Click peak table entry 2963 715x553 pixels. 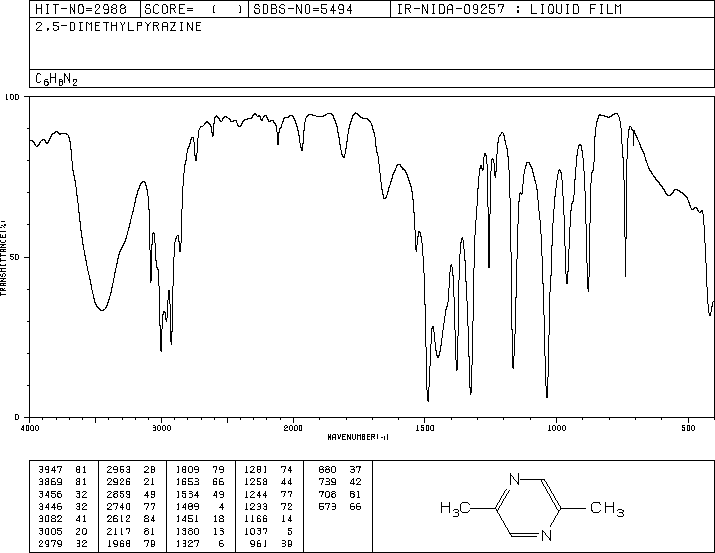[119, 470]
